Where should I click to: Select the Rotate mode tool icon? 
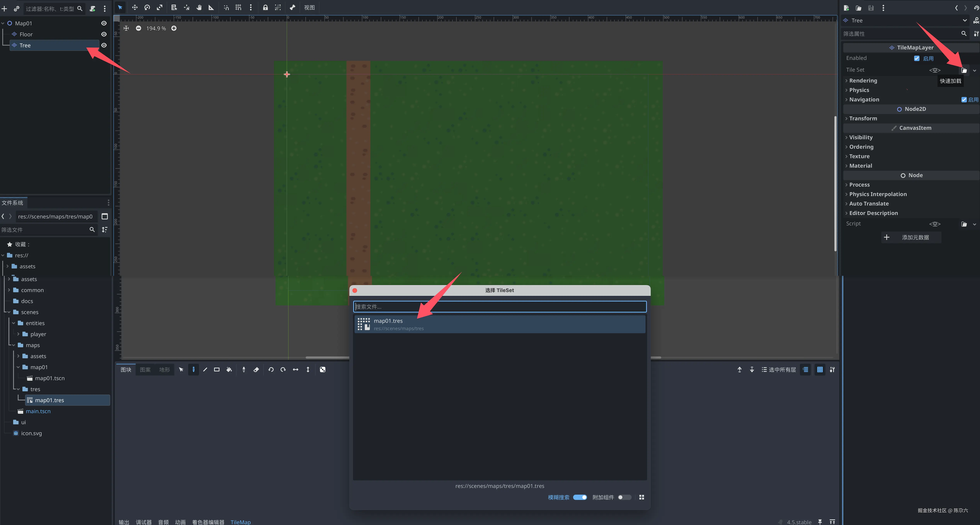click(147, 7)
